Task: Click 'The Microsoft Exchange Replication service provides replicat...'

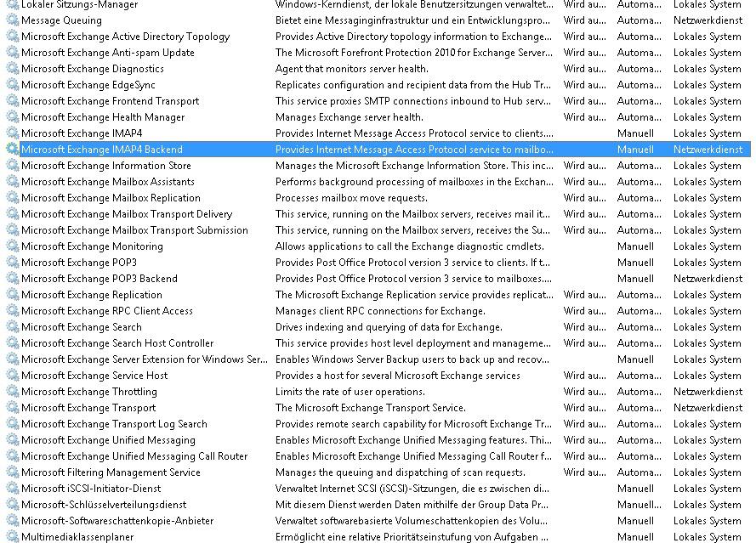Action: tap(414, 295)
